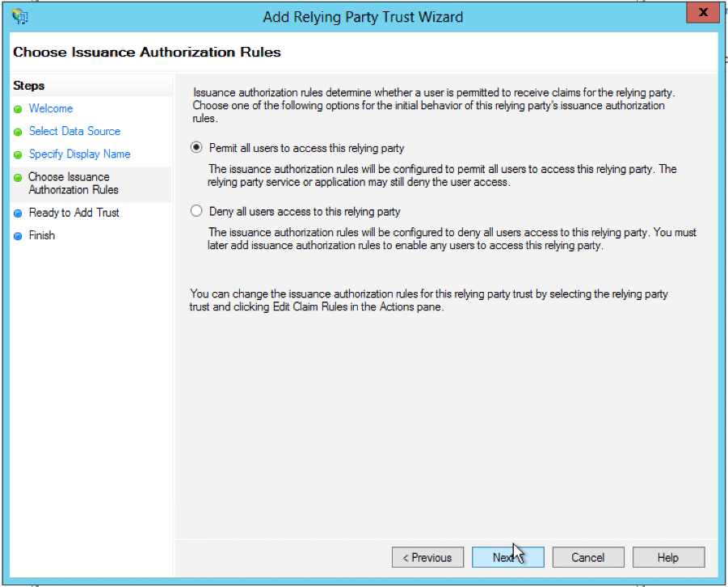Click the green bullet beside Welcome
This screenshot has height=587, width=728.
click(x=18, y=109)
